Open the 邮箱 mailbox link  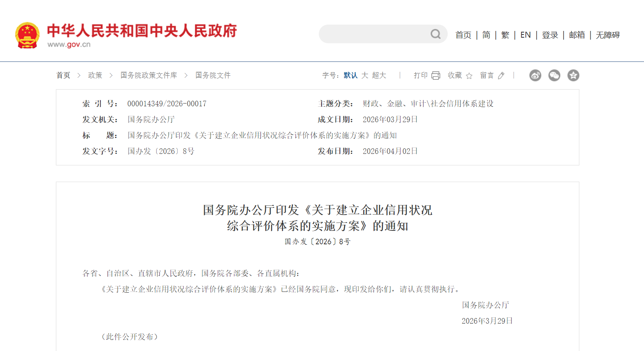tap(577, 35)
